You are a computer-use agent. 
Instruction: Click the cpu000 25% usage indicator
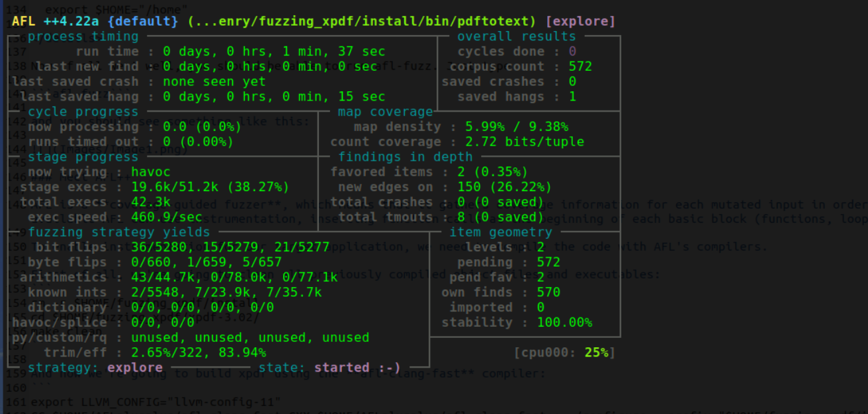[x=564, y=352]
